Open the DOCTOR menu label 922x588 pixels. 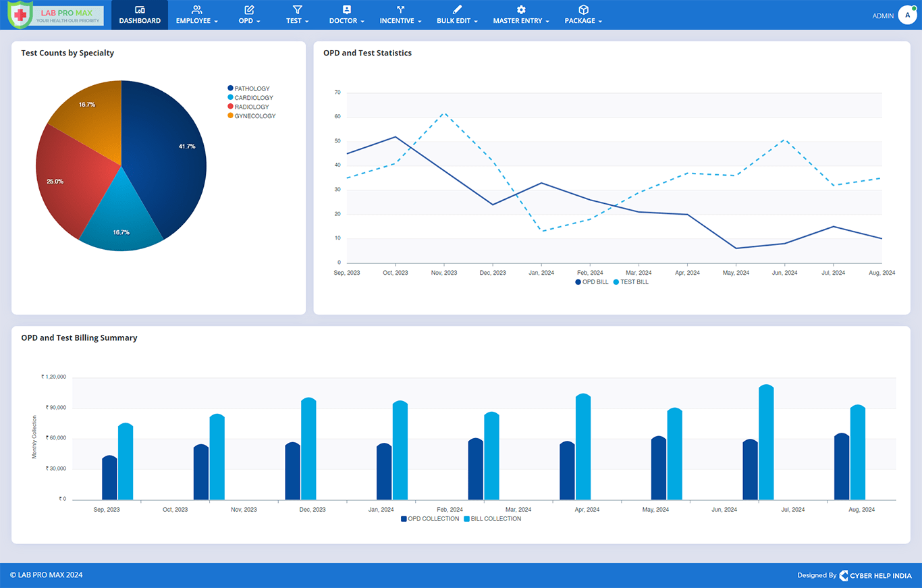(x=343, y=21)
